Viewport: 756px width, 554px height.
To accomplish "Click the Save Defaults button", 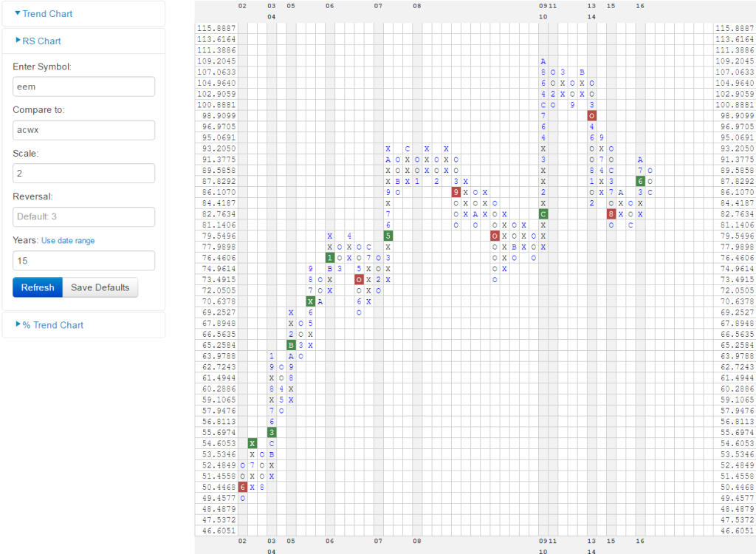I will tap(100, 287).
